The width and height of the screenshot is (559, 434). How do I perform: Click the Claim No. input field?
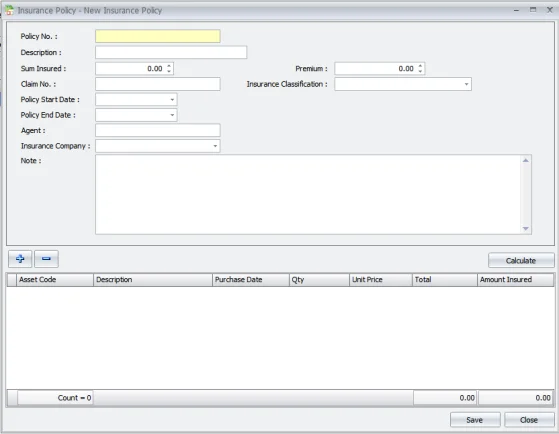(x=158, y=84)
